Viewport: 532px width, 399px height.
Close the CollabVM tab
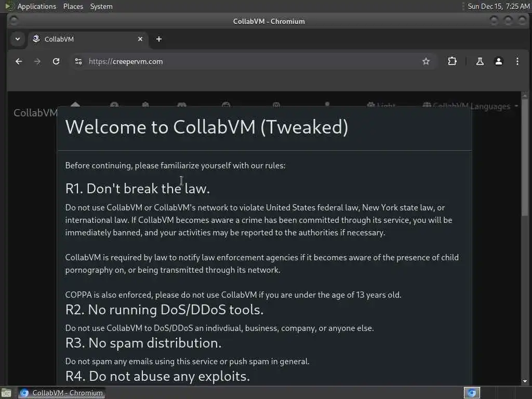coord(140,39)
